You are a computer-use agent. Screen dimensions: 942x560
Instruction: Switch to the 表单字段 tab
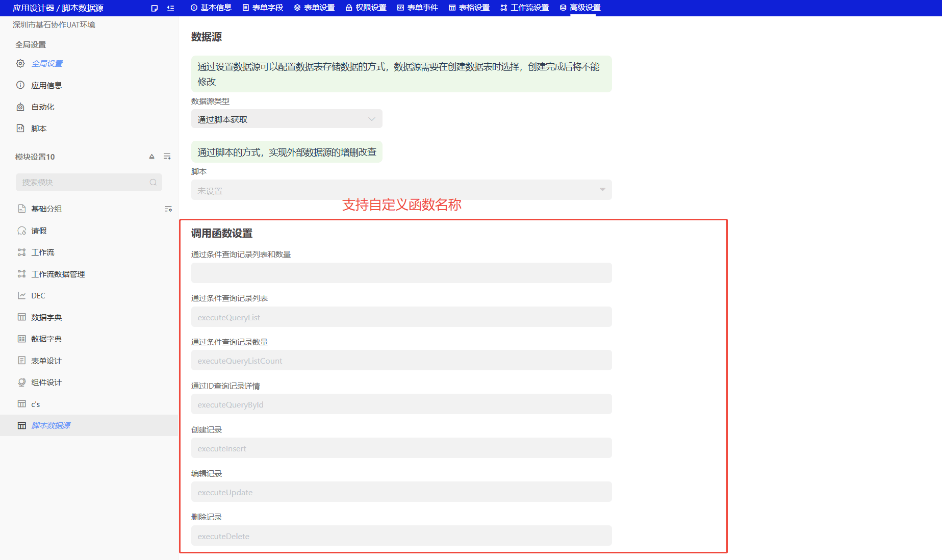click(x=263, y=8)
